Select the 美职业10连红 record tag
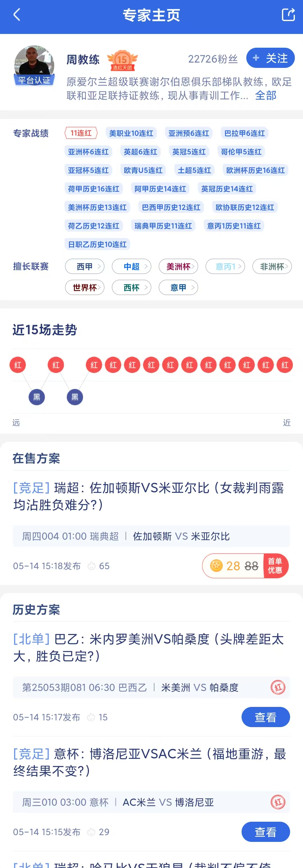Image resolution: width=303 pixels, height=868 pixels. pyautogui.click(x=131, y=133)
